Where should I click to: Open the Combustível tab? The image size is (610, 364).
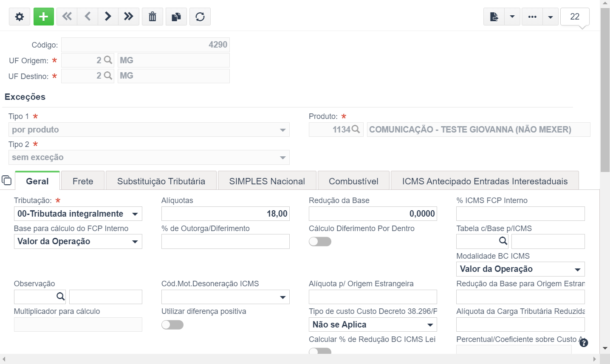click(353, 181)
